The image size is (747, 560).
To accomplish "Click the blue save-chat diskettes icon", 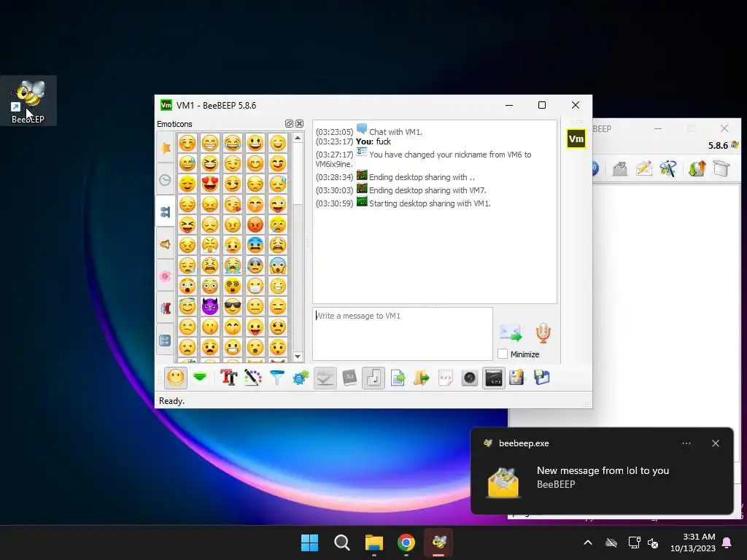I will [x=541, y=378].
